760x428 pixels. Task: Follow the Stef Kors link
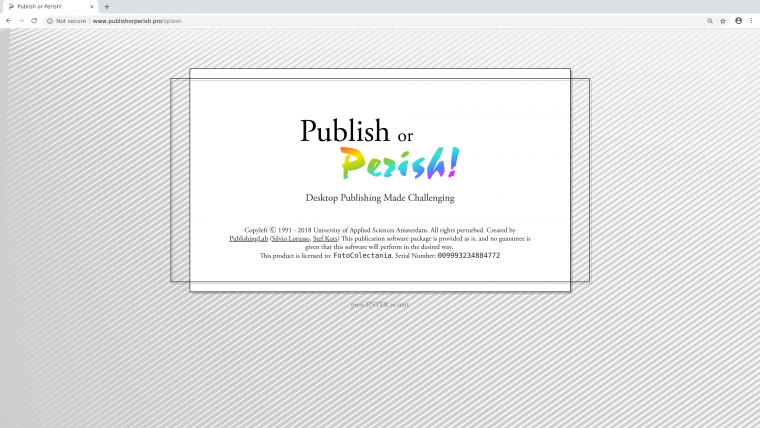coord(325,239)
